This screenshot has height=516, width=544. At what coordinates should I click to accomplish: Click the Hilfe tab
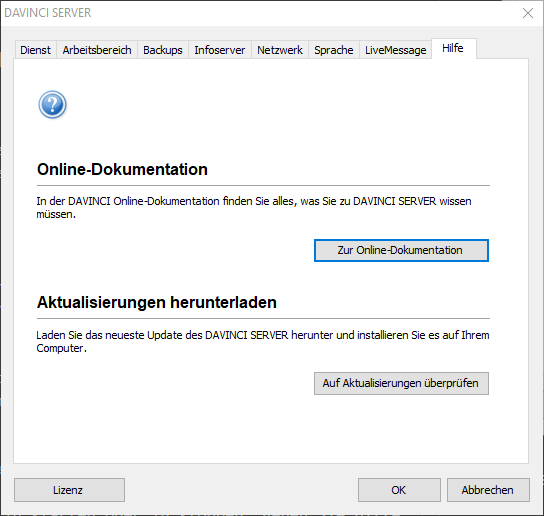(453, 48)
